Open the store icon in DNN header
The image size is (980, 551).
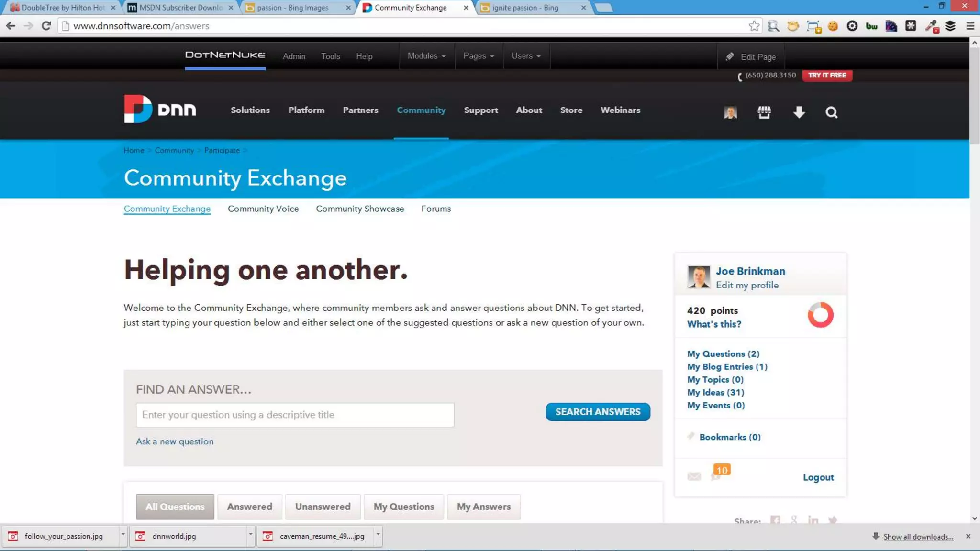[764, 112]
